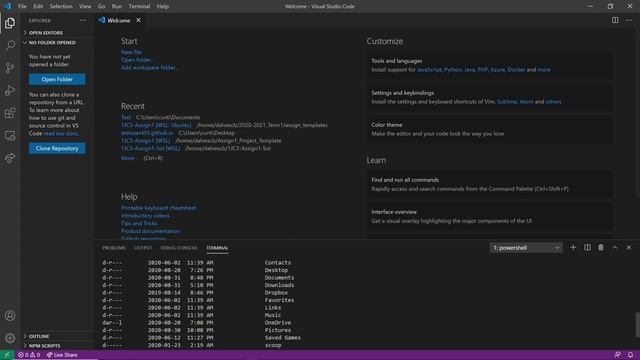Open Introductory videos link

pos(145,216)
